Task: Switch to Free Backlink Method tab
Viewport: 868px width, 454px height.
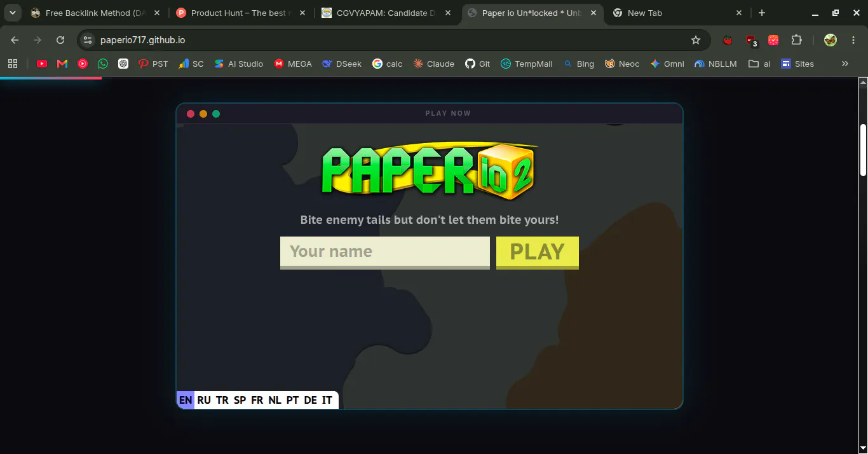Action: (95, 13)
